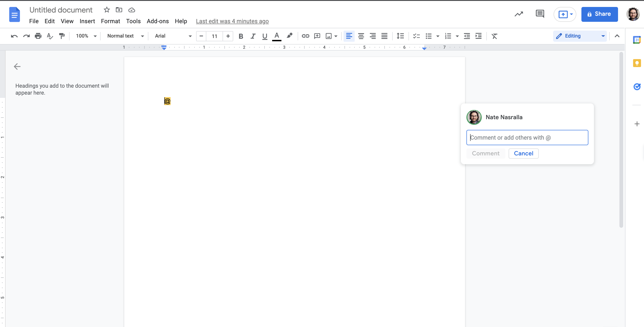Expand the Normal text style dropdown

point(125,36)
